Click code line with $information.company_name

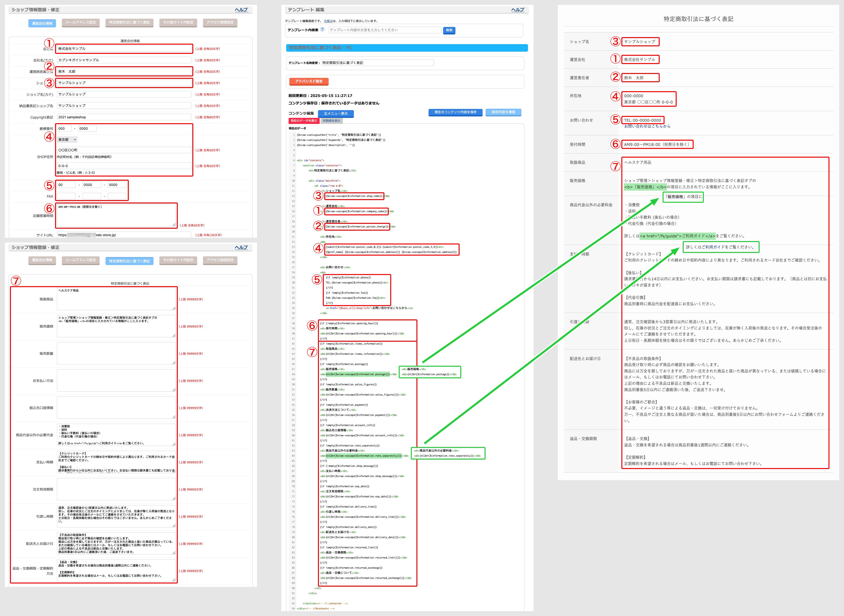[356, 211]
